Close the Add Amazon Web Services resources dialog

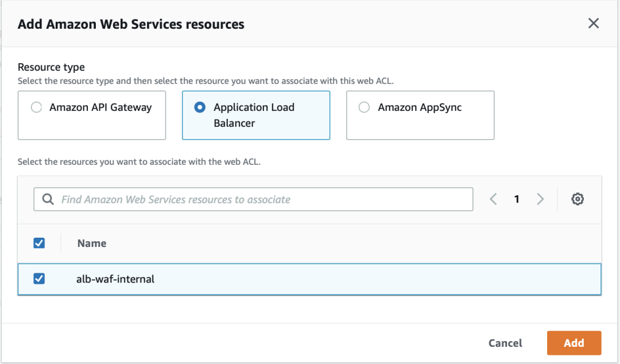(593, 24)
